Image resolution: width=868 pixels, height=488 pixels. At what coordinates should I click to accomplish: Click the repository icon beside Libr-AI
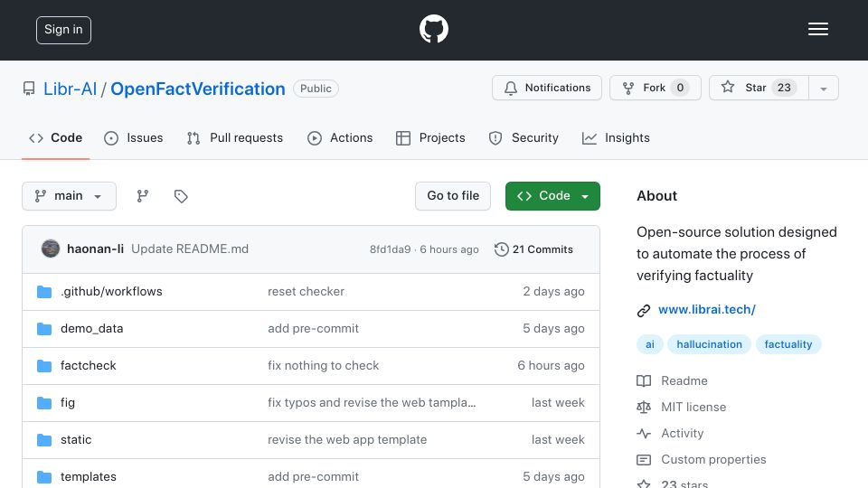click(29, 89)
